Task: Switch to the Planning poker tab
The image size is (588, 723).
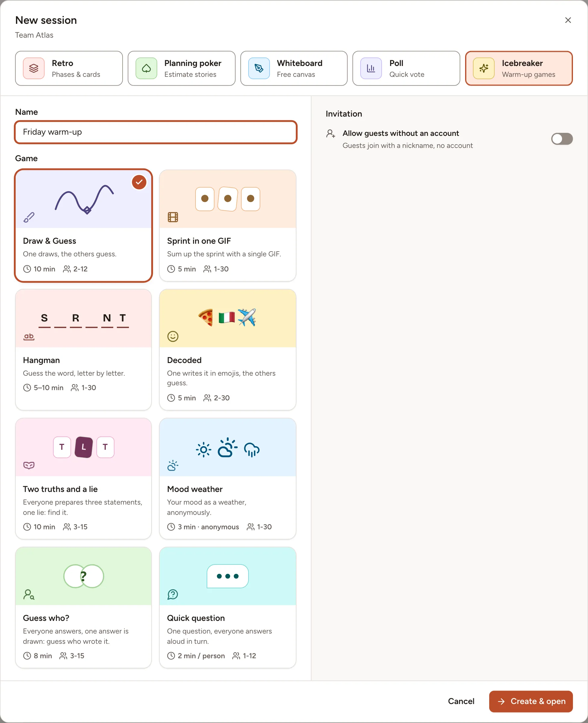Action: point(181,68)
